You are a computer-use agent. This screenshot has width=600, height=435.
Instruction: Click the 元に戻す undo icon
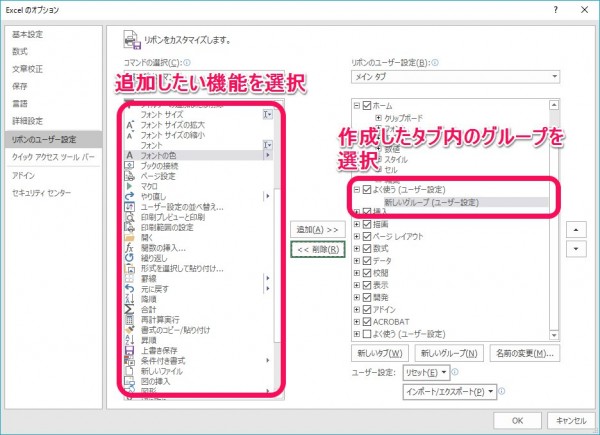click(130, 289)
